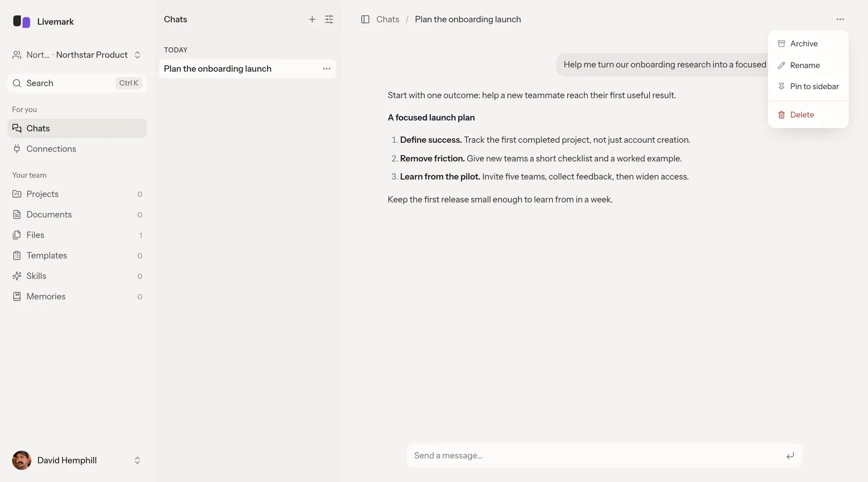Open the Chats section in sidebar

pyautogui.click(x=77, y=128)
